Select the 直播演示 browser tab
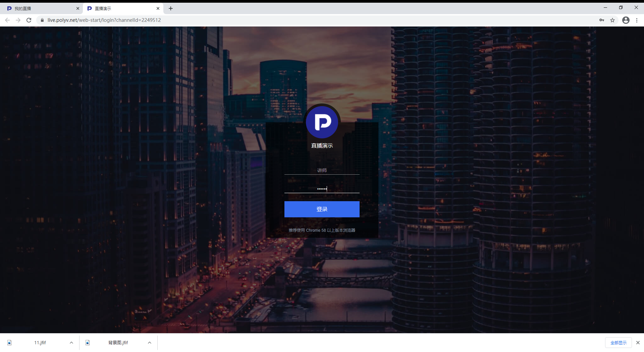Image resolution: width=644 pixels, height=352 pixels. pos(121,8)
